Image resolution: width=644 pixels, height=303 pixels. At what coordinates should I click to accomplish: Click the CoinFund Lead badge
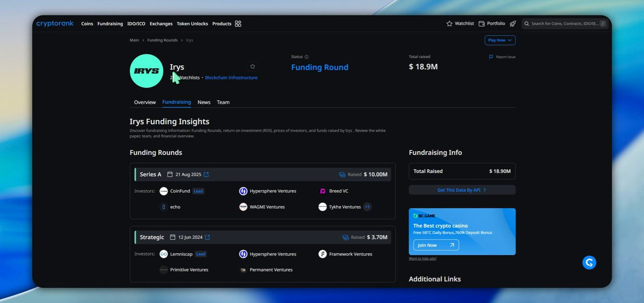coord(199,191)
